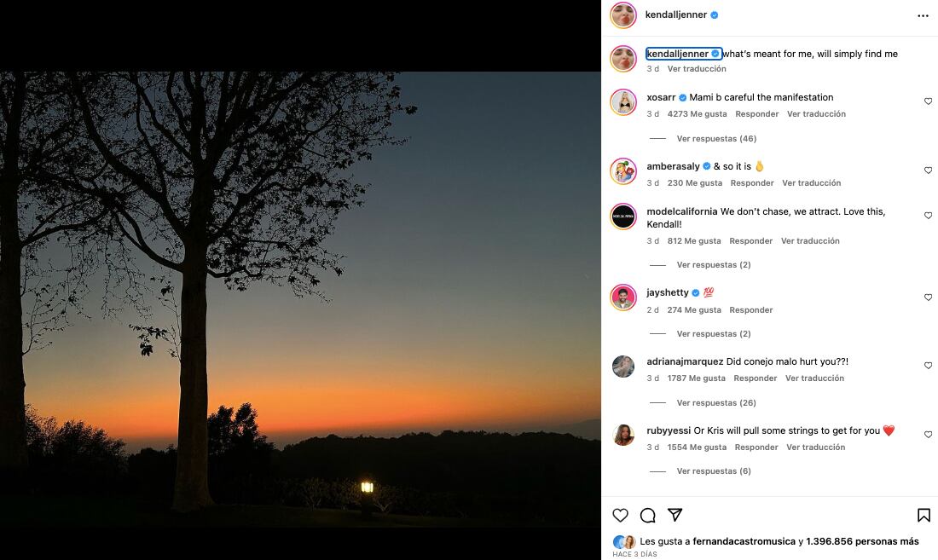Open the comment bubble icon
Image resolution: width=938 pixels, height=560 pixels.
[x=648, y=515]
